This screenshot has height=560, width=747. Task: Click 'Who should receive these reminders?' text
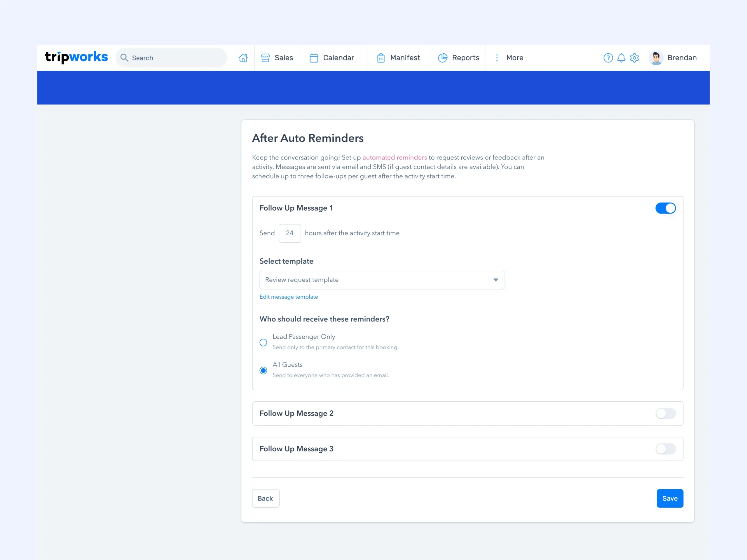coord(324,319)
